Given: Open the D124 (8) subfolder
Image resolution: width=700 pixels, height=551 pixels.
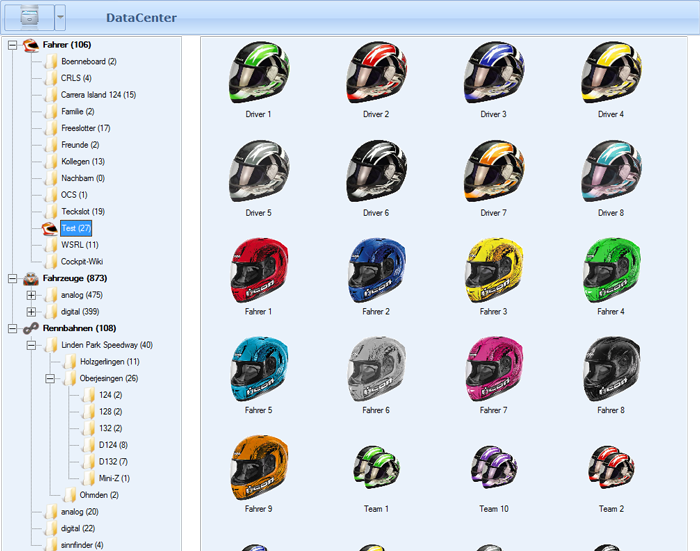Looking at the screenshot, I should click(113, 445).
